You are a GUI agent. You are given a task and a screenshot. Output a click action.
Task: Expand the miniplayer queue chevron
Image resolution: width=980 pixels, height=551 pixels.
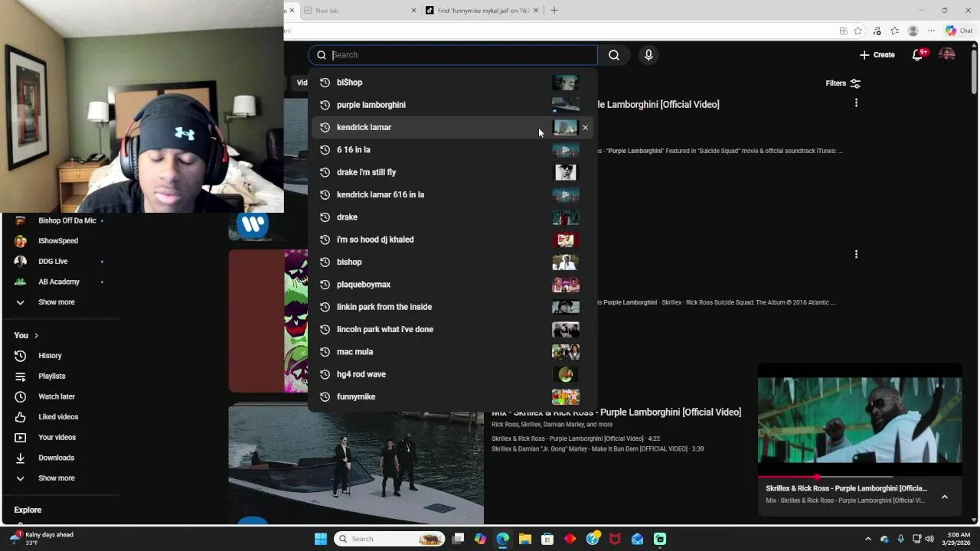click(x=945, y=497)
